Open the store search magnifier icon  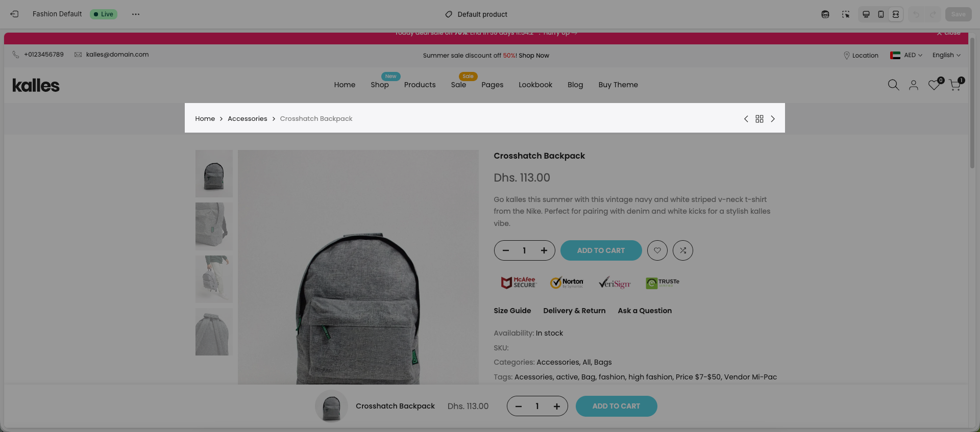[893, 85]
